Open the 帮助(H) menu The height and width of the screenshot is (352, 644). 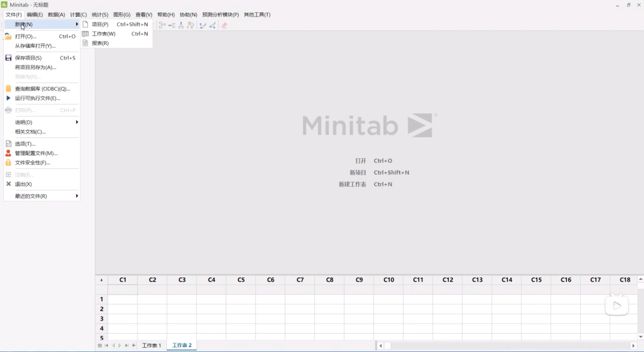[x=166, y=14]
